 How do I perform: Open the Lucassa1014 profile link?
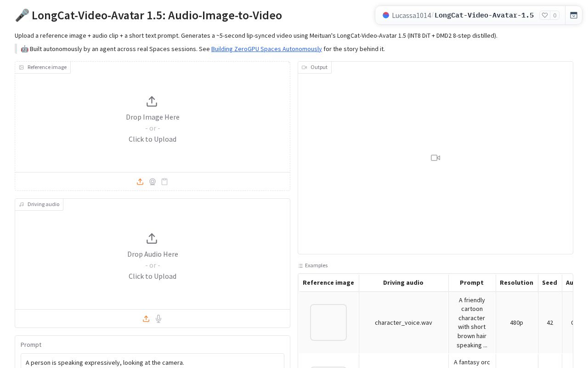pyautogui.click(x=412, y=15)
